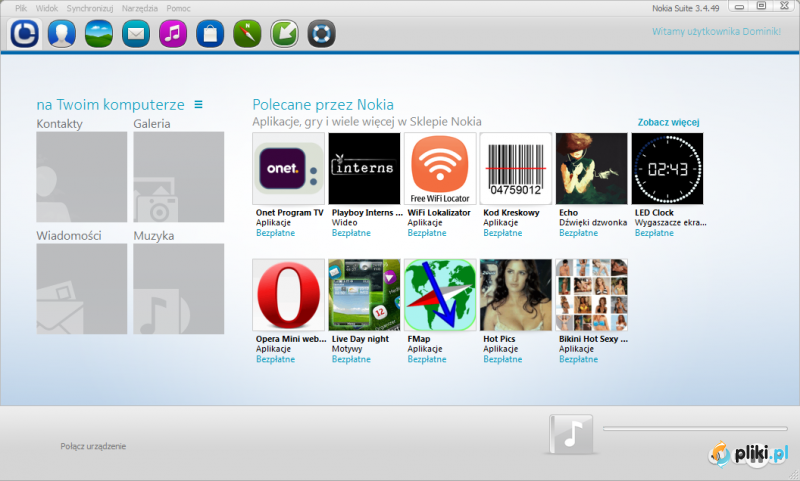Open the Music note toolbar icon
Image resolution: width=800 pixels, height=481 pixels.
coord(173,34)
